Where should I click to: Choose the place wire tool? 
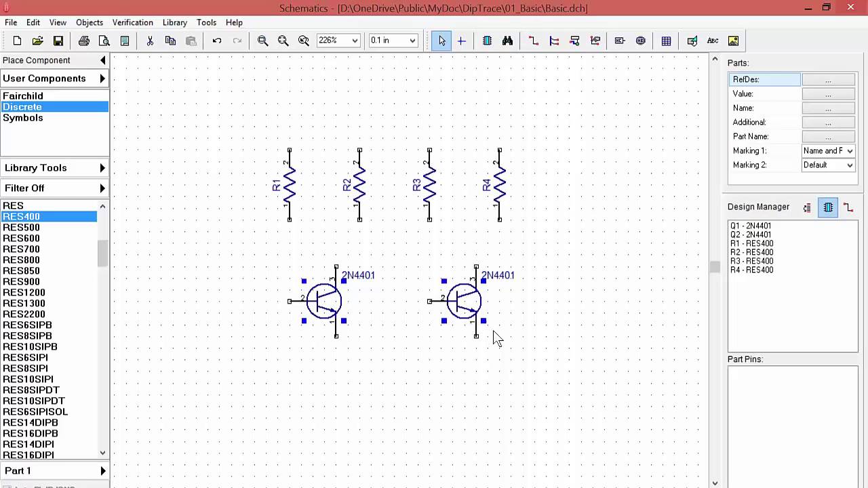[534, 41]
